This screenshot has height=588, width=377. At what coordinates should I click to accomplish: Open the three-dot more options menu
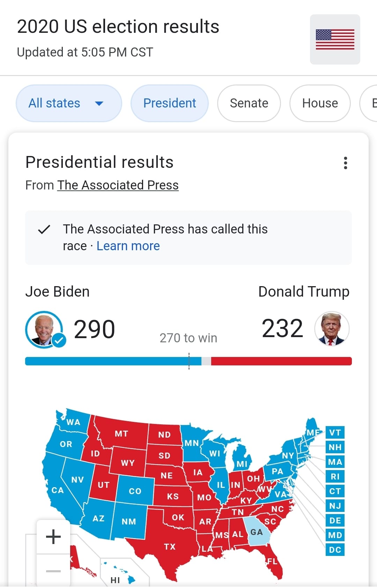coord(345,163)
